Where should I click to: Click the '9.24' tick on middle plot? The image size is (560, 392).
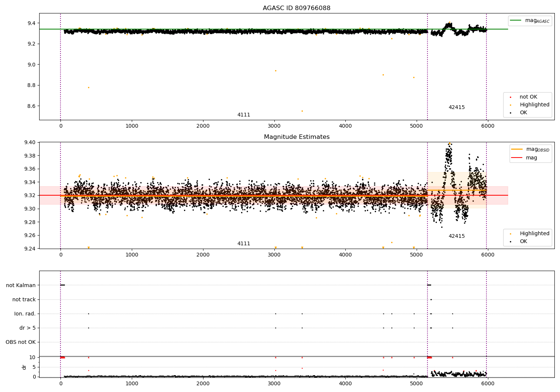pos(30,249)
